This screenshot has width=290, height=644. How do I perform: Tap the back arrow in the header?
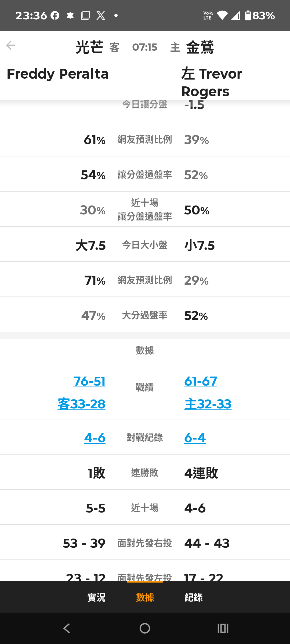coord(11,45)
